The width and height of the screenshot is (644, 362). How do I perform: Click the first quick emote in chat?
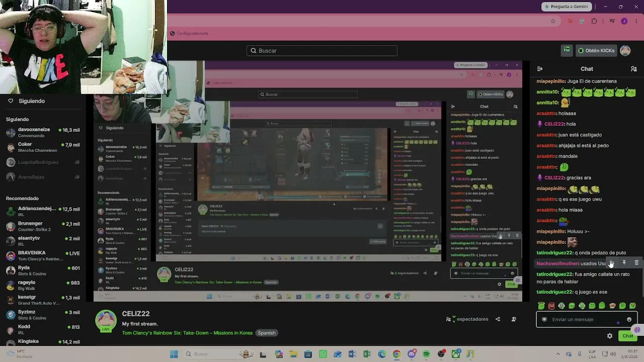pyautogui.click(x=541, y=306)
